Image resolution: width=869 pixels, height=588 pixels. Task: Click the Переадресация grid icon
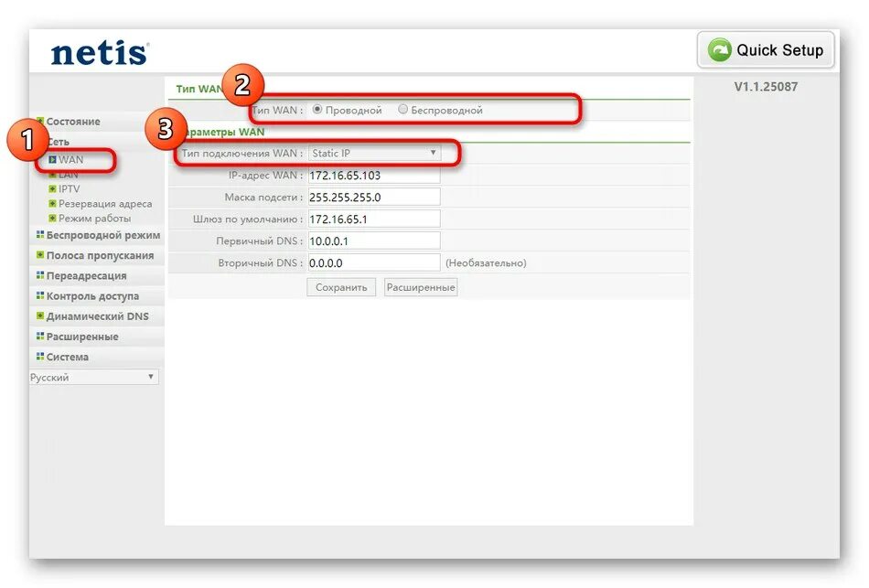40,275
